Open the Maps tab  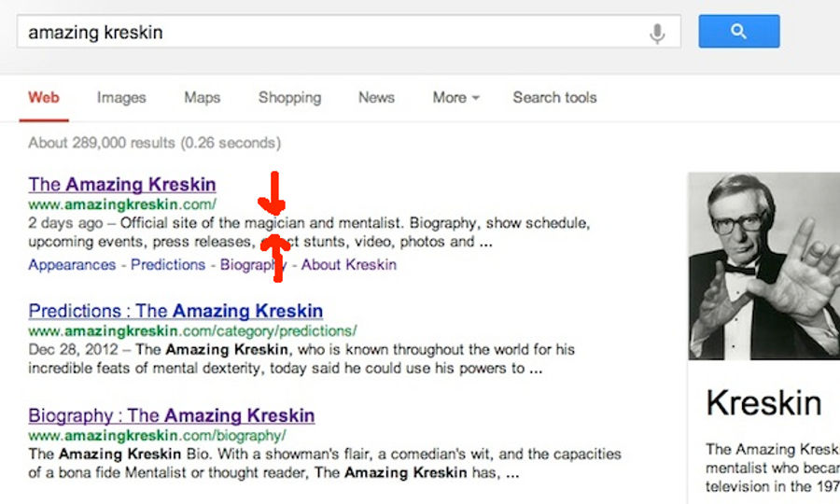click(202, 97)
